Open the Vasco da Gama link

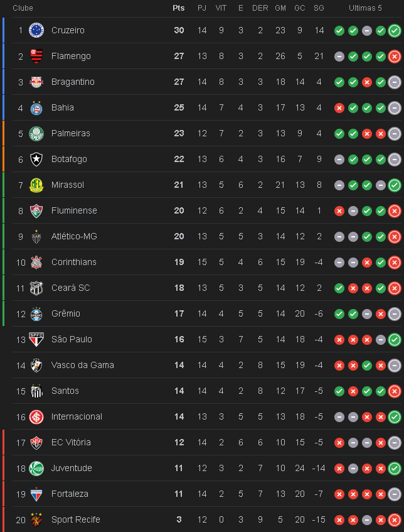tap(83, 365)
